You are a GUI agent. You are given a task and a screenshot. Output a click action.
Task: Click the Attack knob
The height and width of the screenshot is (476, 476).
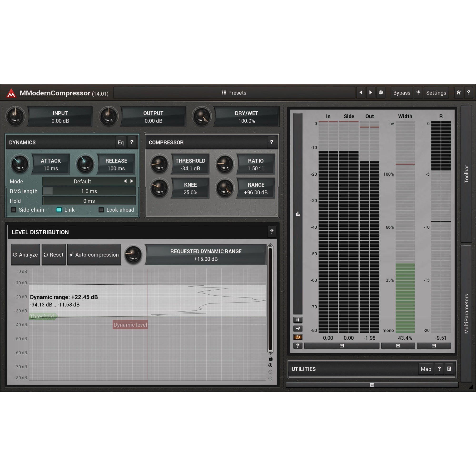tap(20, 164)
